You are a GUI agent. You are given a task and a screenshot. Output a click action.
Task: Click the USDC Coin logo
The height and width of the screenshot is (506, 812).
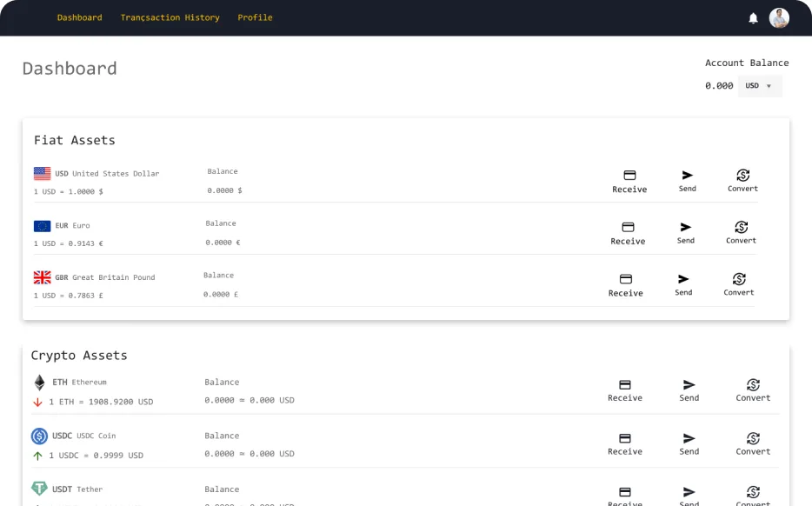39,436
